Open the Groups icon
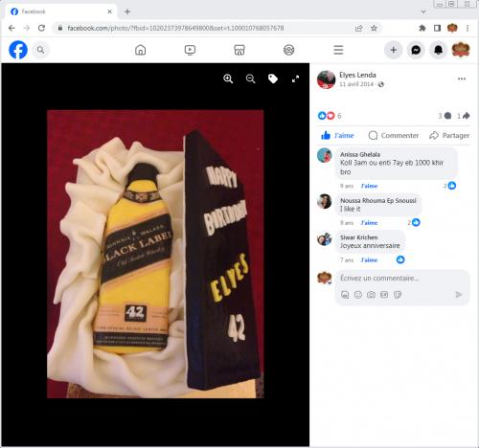Image resolution: width=479 pixels, height=448 pixels. pyautogui.click(x=288, y=50)
